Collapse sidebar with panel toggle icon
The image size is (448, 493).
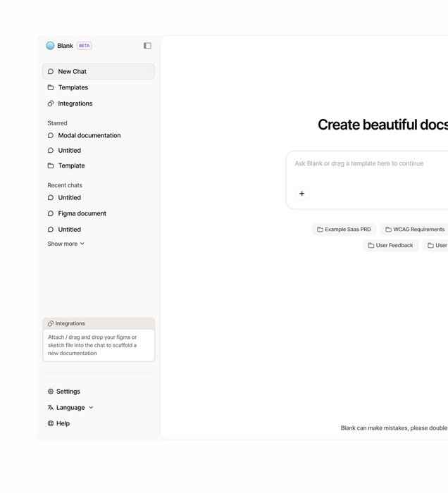tap(147, 46)
